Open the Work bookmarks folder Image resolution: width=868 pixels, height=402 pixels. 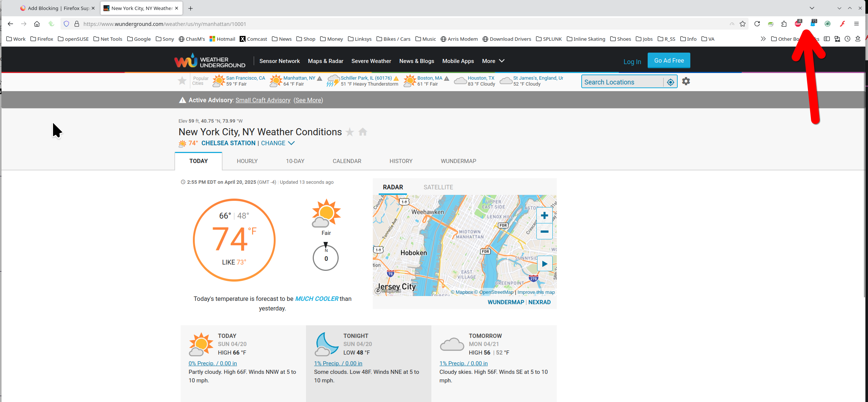(x=16, y=39)
